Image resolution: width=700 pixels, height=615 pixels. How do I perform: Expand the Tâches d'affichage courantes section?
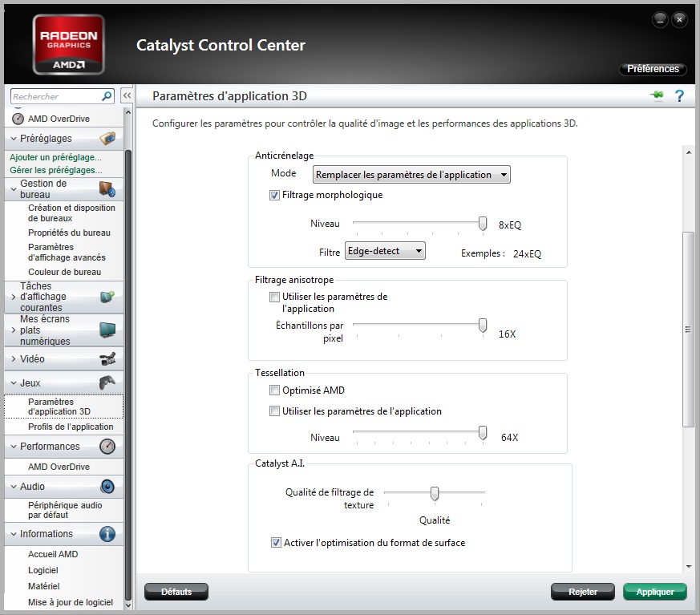[x=14, y=297]
